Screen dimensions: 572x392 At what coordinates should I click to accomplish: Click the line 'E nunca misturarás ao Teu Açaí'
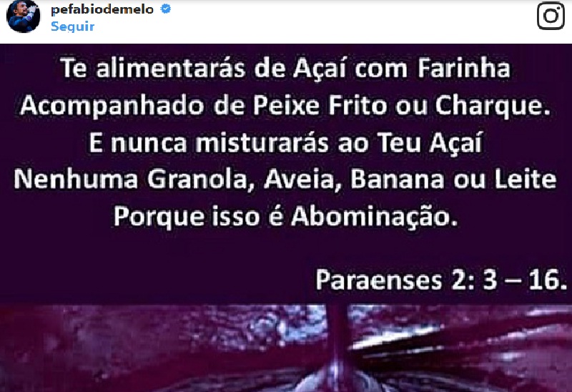(285, 143)
